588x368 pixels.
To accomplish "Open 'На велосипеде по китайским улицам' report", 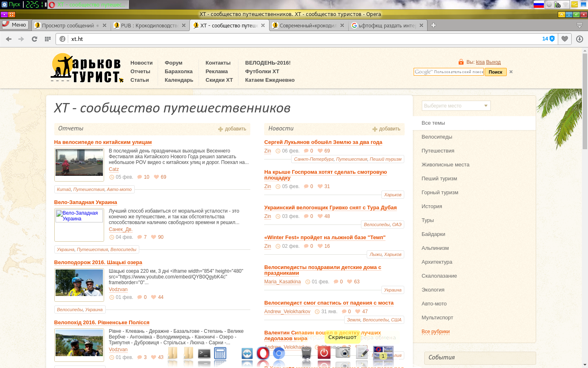I will [x=103, y=142].
